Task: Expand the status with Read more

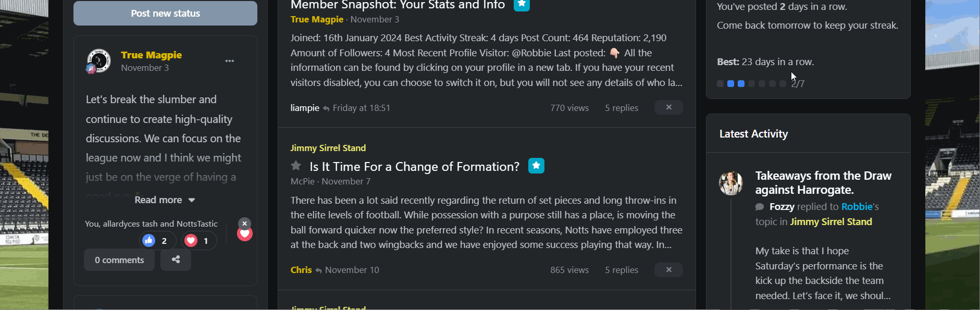Action: 165,200
